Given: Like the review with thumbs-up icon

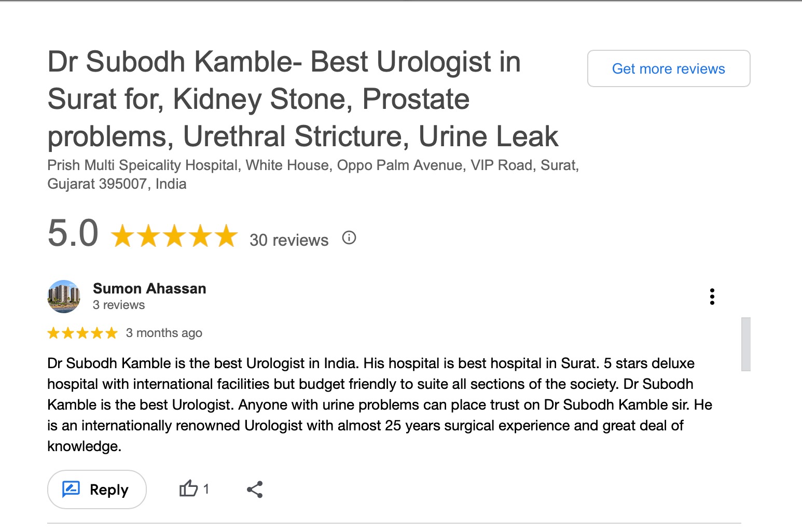Looking at the screenshot, I should [188, 489].
